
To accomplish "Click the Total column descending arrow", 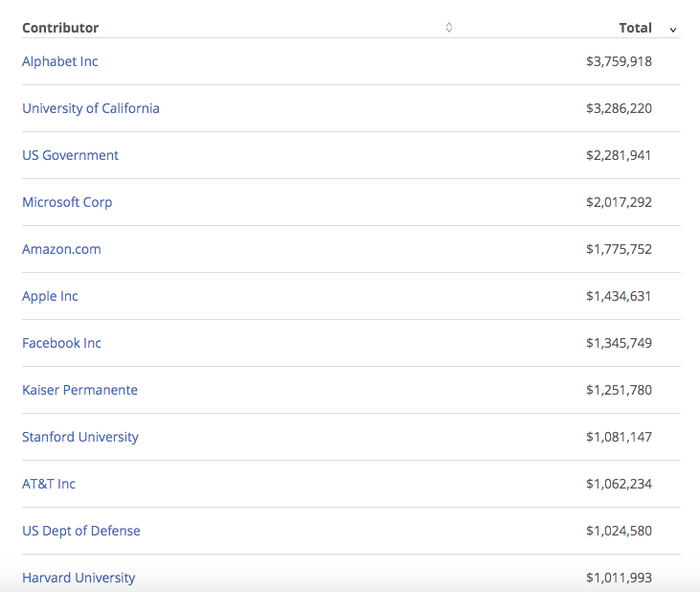I will tap(673, 30).
